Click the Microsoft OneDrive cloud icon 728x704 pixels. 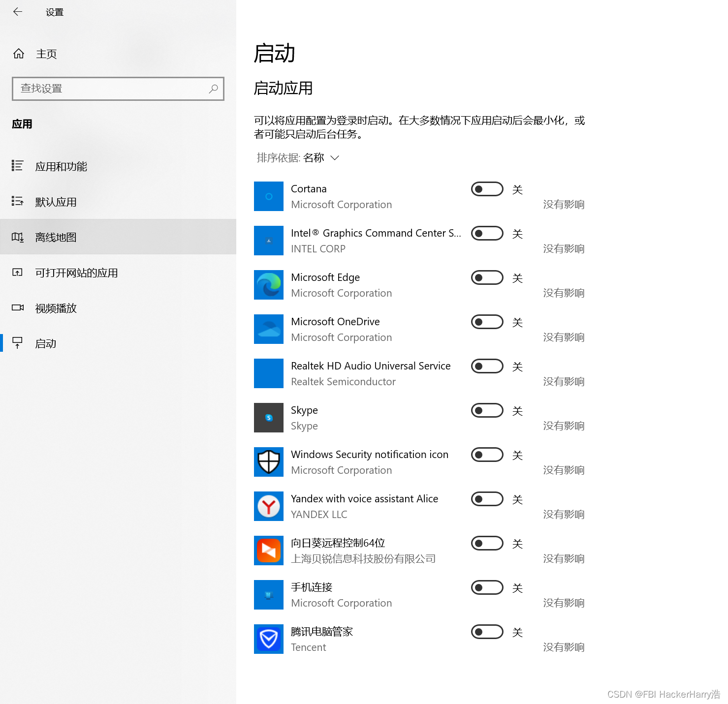(x=269, y=329)
